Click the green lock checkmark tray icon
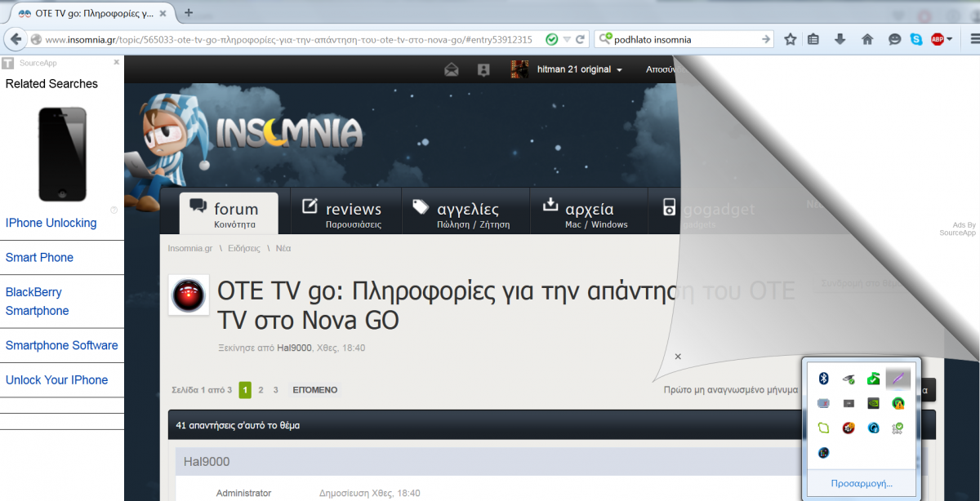Screen dimensions: 980x501 click(x=873, y=378)
